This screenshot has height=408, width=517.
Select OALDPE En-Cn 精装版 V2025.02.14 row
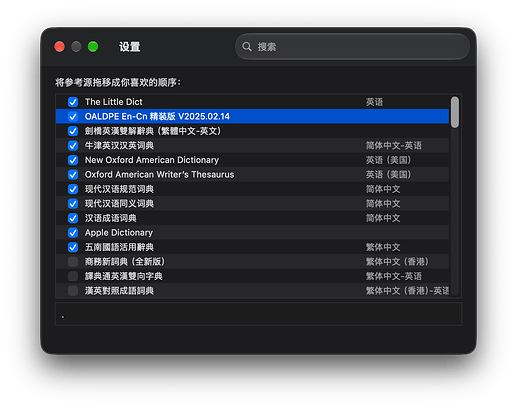coord(252,116)
